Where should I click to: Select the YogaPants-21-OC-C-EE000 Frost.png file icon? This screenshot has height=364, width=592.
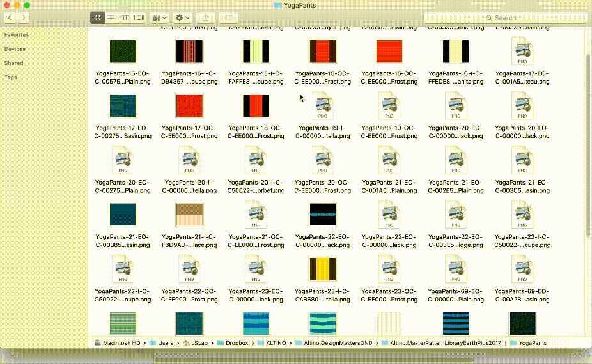pos(256,215)
